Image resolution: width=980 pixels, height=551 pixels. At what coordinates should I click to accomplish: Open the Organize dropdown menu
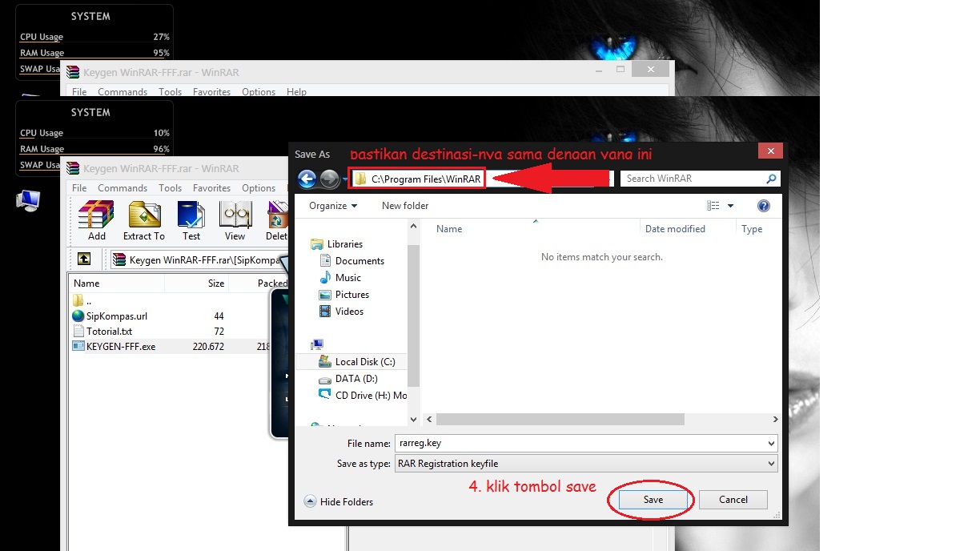point(331,205)
